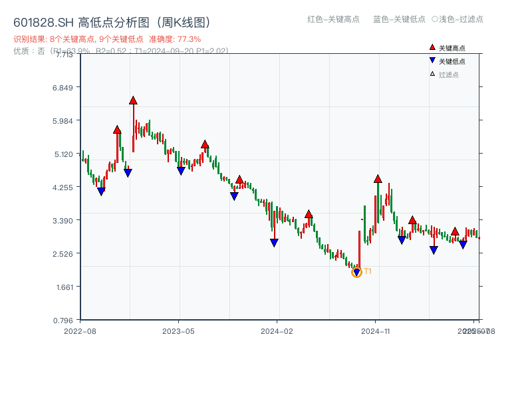Toggle the 关键高点 legend entry
The image size is (532, 399).
coord(447,48)
